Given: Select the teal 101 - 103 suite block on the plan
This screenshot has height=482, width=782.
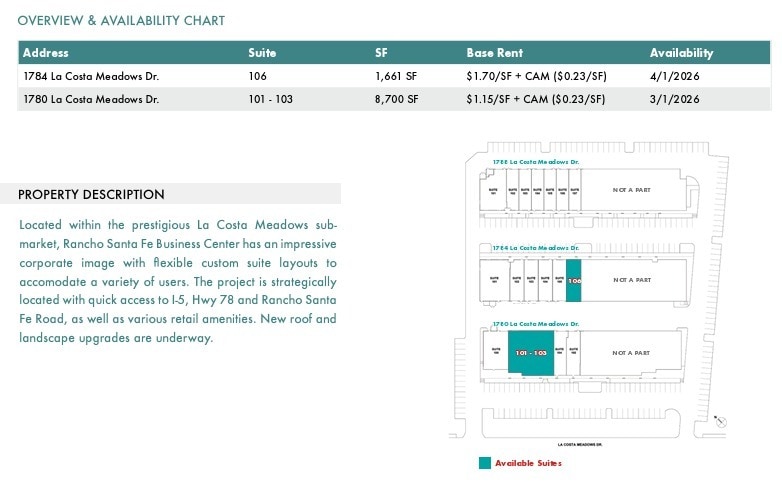Looking at the screenshot, I should pyautogui.click(x=531, y=354).
